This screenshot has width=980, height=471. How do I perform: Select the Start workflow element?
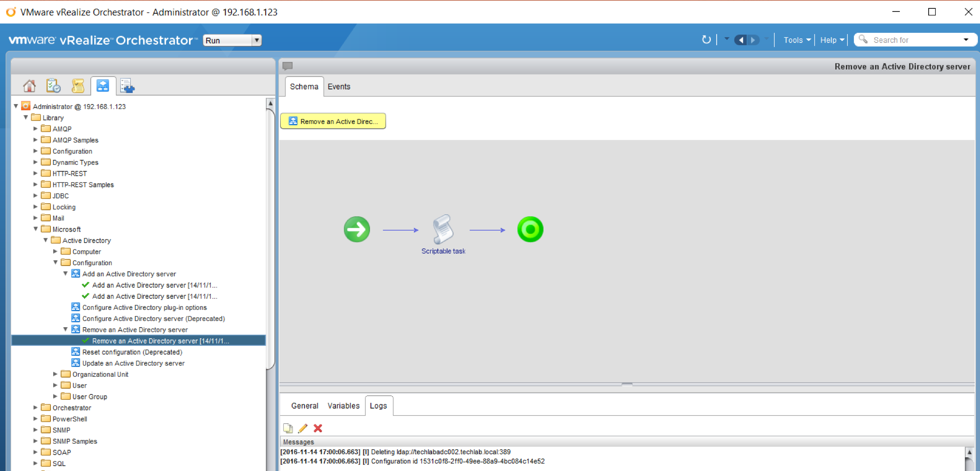[357, 229]
